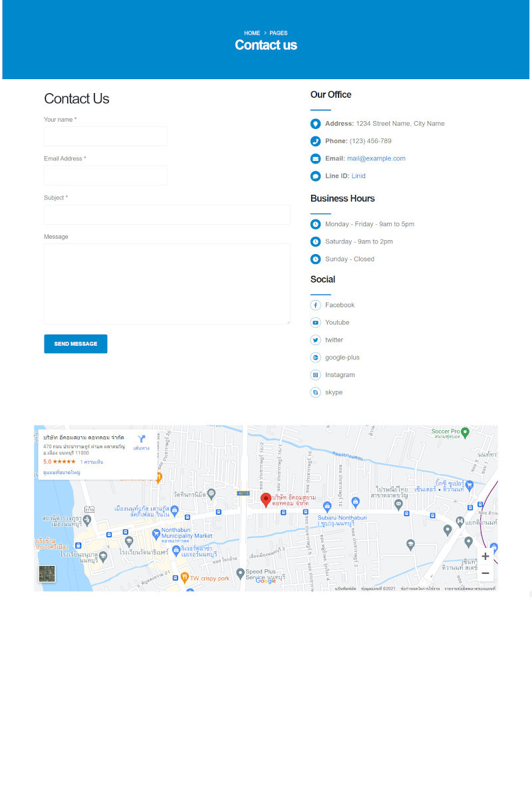Open the skype icon
The height and width of the screenshot is (798, 532).
315,392
